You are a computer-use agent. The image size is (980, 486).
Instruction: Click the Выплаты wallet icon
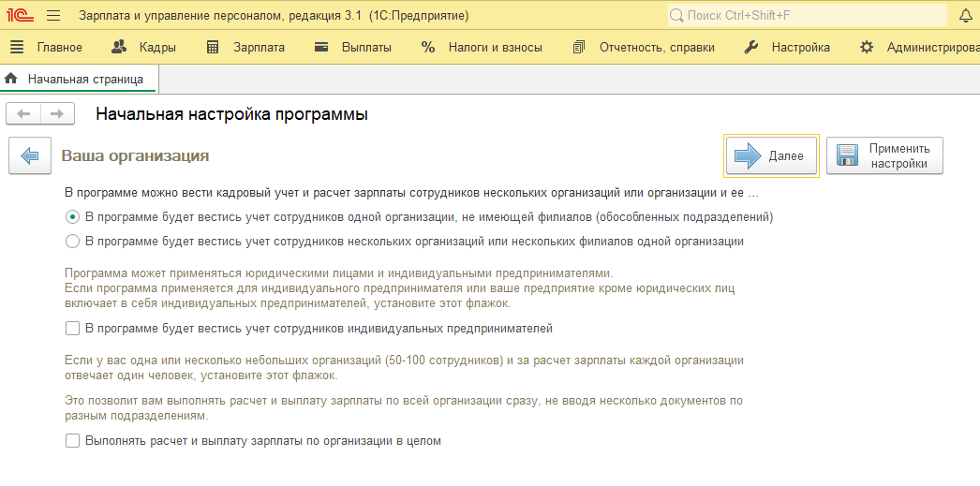click(321, 47)
